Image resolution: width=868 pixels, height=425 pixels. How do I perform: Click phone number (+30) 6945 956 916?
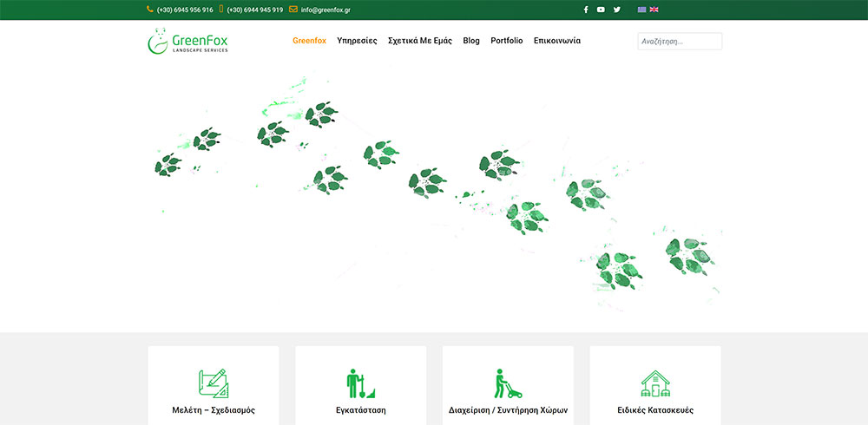[185, 10]
